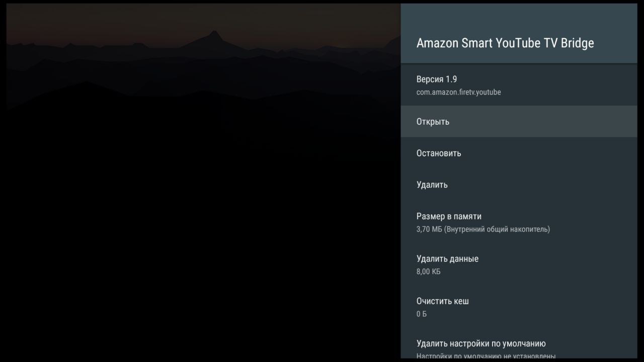Open the "Размер в памяти" storage entry

[449, 217]
